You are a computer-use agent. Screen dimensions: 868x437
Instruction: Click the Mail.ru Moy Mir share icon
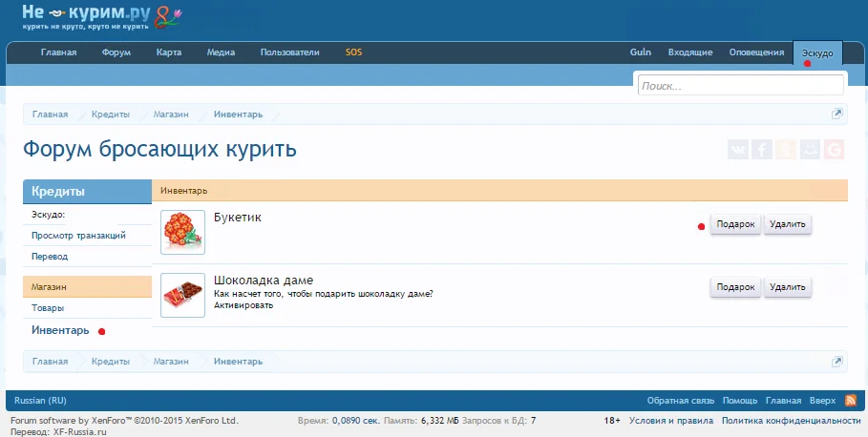(x=810, y=149)
